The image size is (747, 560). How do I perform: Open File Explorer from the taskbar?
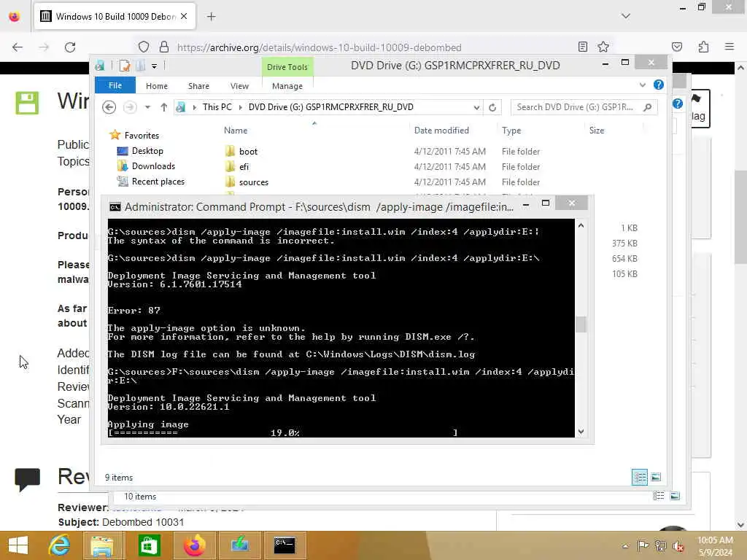[102, 545]
